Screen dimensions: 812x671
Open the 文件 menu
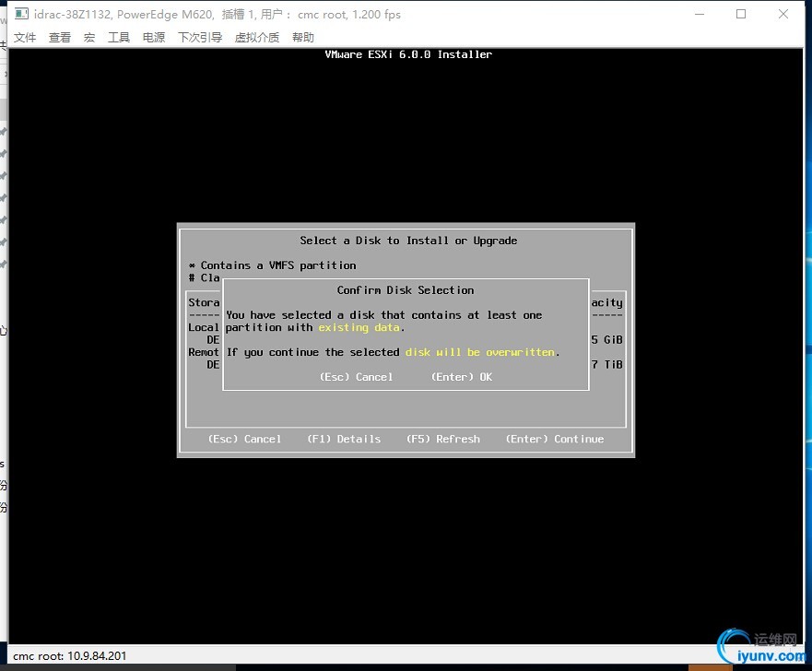(24, 37)
